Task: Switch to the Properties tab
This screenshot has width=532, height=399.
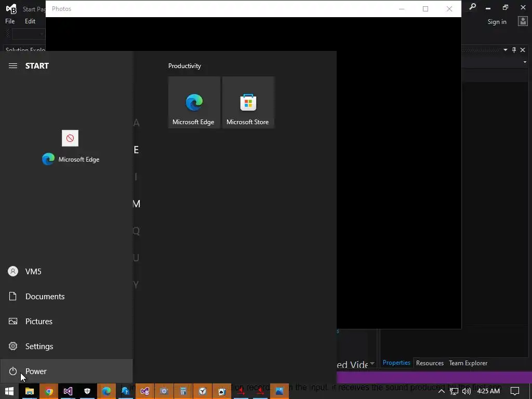Action: click(396, 363)
